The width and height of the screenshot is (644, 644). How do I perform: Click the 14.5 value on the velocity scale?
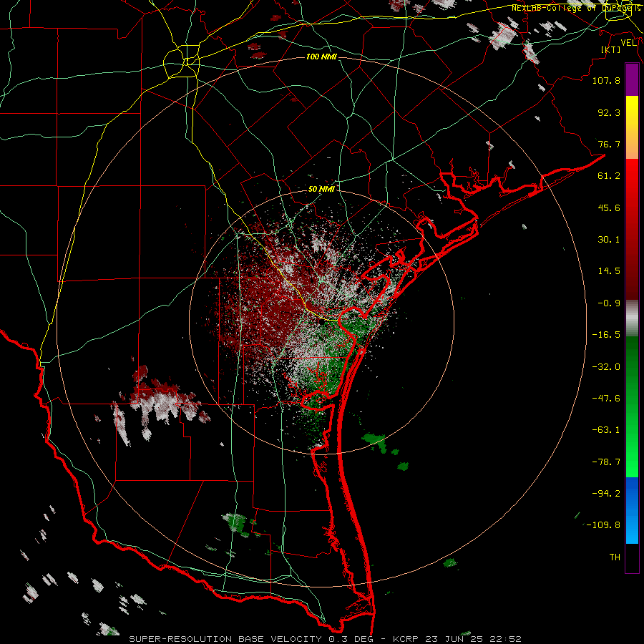[609, 271]
